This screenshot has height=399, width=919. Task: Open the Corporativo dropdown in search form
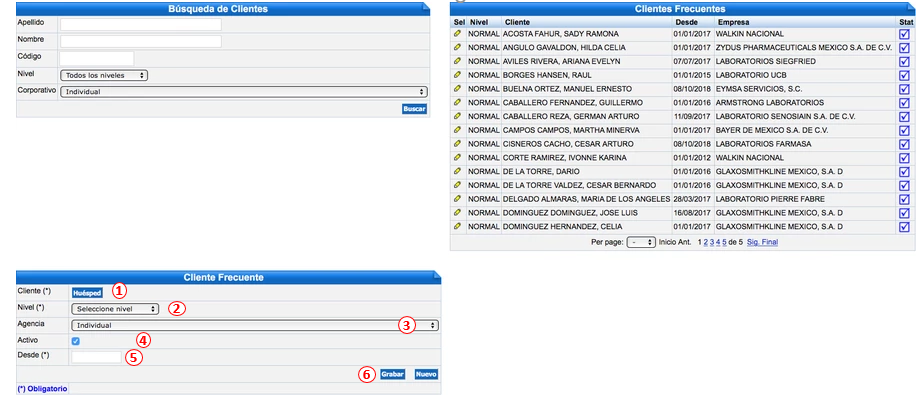tap(244, 92)
